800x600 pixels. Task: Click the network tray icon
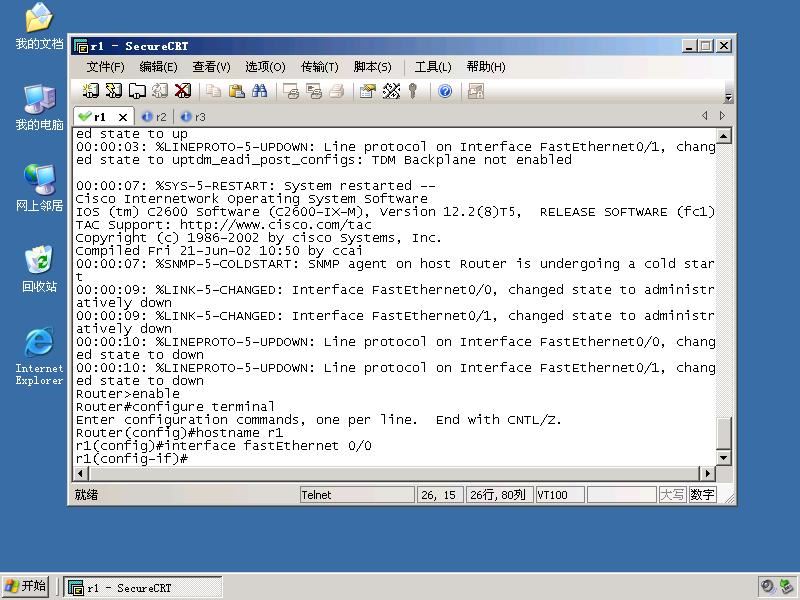tap(786, 587)
